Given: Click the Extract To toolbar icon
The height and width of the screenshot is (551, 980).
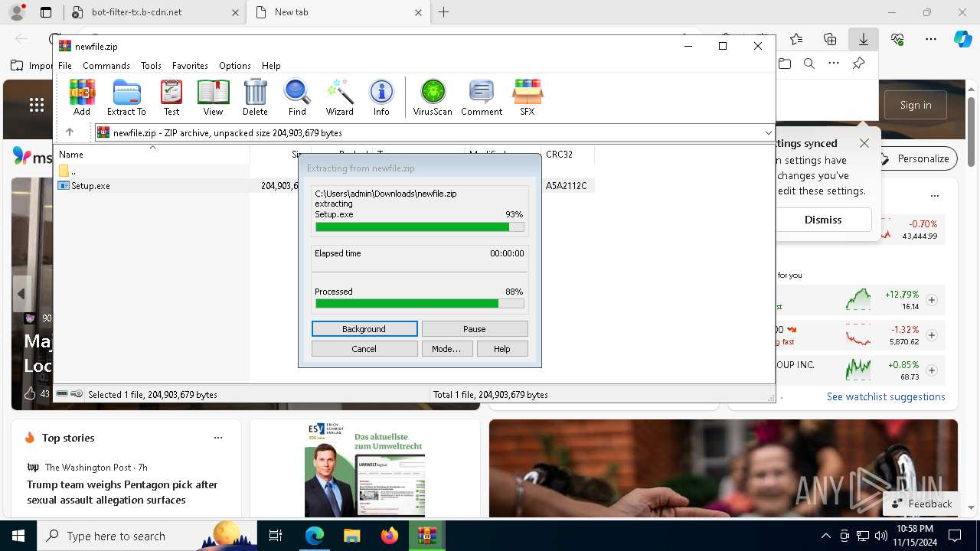Looking at the screenshot, I should [126, 97].
